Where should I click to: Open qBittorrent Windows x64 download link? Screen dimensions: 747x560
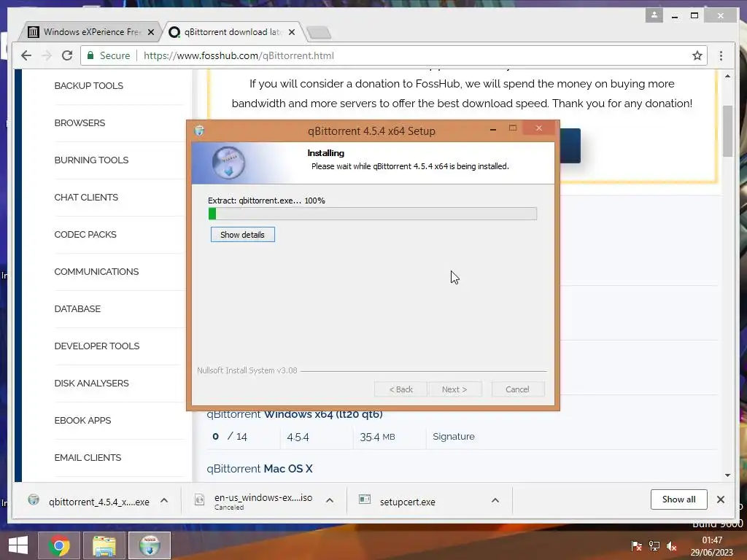tap(295, 414)
